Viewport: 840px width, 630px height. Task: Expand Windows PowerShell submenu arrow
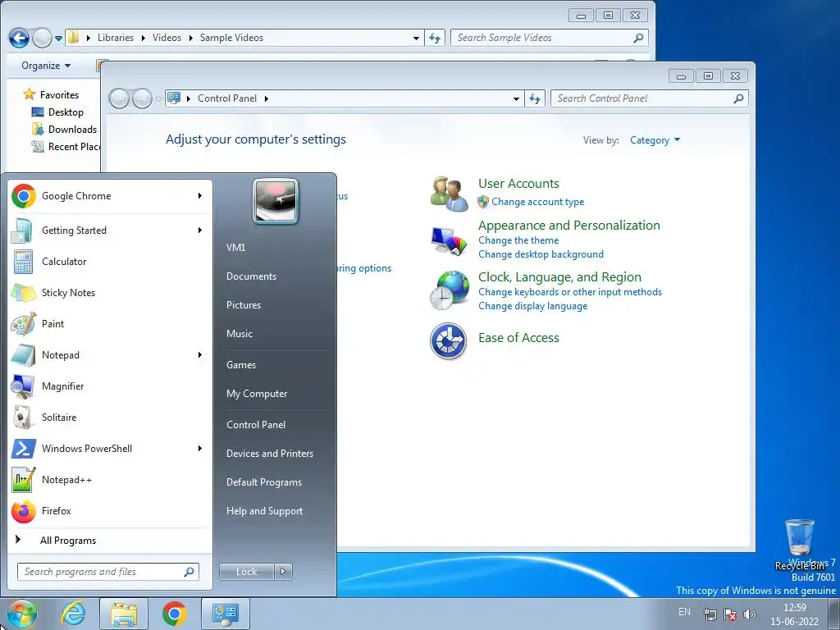pos(200,449)
